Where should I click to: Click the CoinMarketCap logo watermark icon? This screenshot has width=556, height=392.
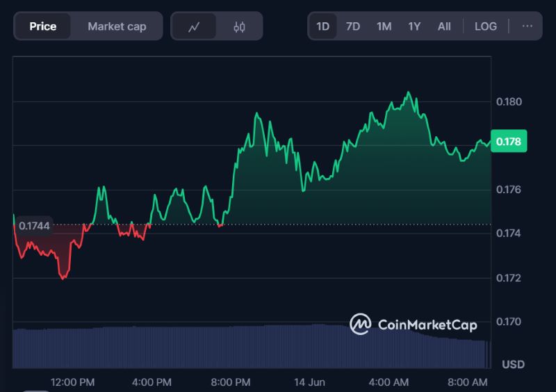pos(360,324)
